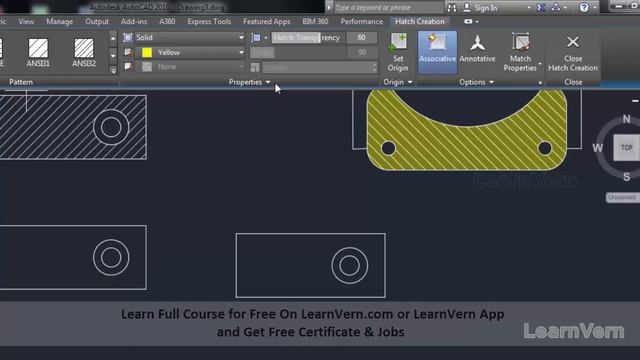Open the Output ribbon tab
Image resolution: width=640 pixels, height=360 pixels.
pos(97,21)
